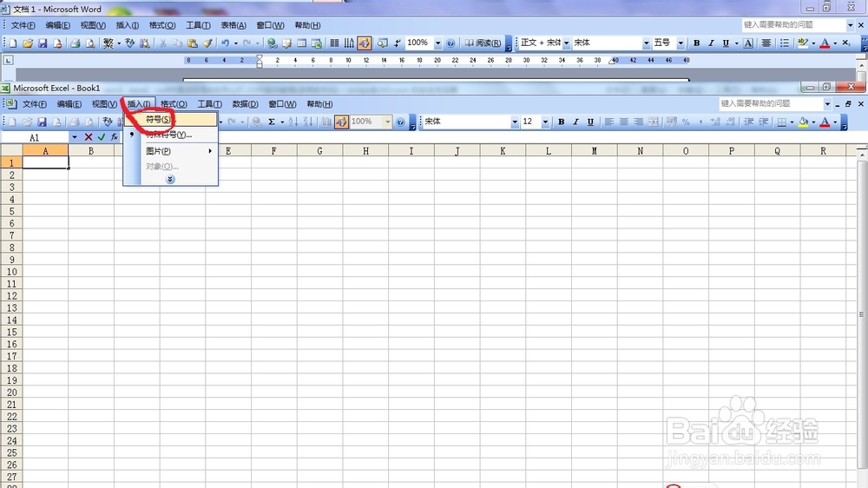This screenshot has height=488, width=868.
Task: Open 图片(P) submenu in Insert menu
Action: click(x=171, y=151)
